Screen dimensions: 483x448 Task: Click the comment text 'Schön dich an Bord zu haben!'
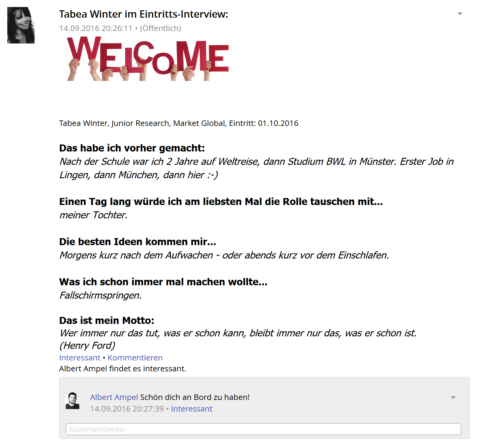pos(195,397)
